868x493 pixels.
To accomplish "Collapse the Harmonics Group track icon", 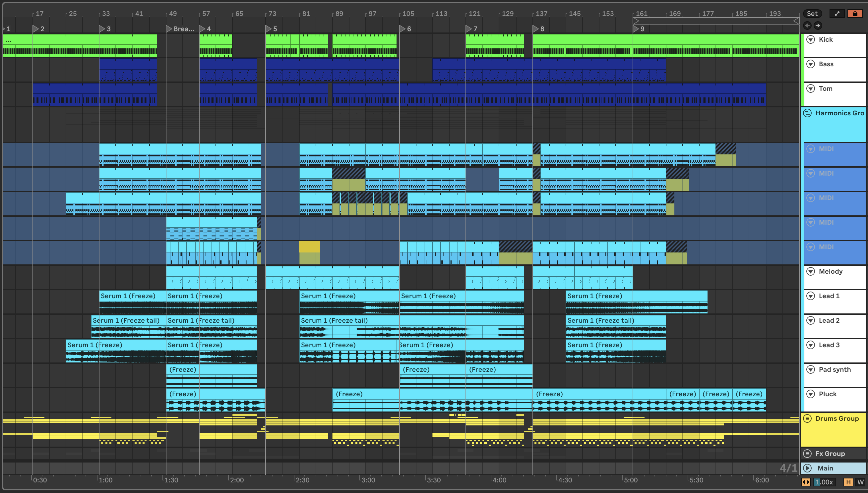I will [808, 113].
